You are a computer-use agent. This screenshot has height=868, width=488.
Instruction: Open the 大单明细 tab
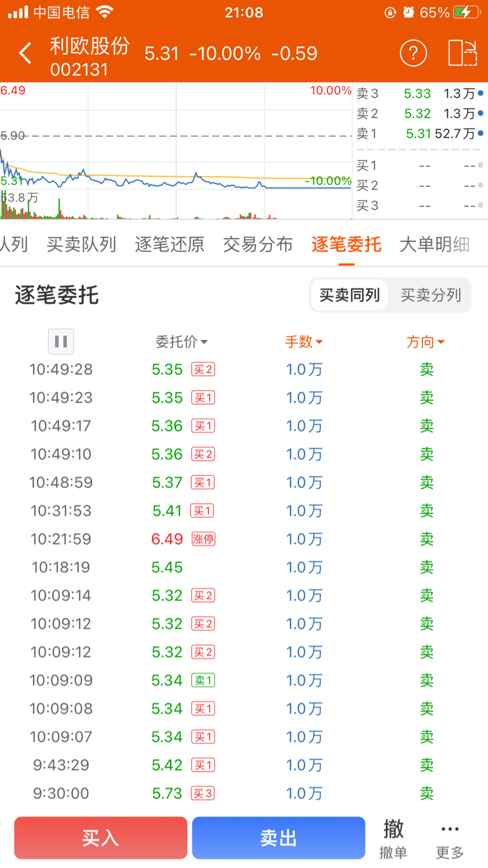point(435,244)
